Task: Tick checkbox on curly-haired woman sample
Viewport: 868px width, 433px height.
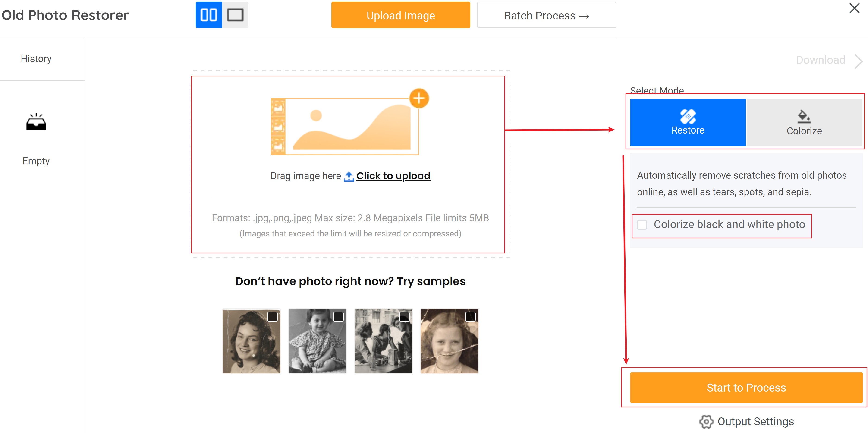Action: [272, 317]
